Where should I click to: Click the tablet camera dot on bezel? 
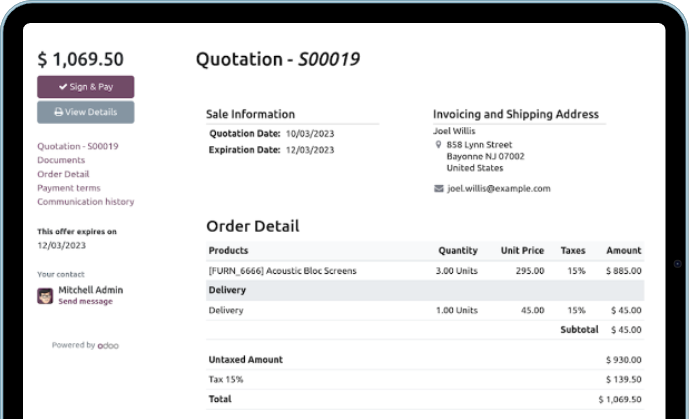click(x=678, y=264)
